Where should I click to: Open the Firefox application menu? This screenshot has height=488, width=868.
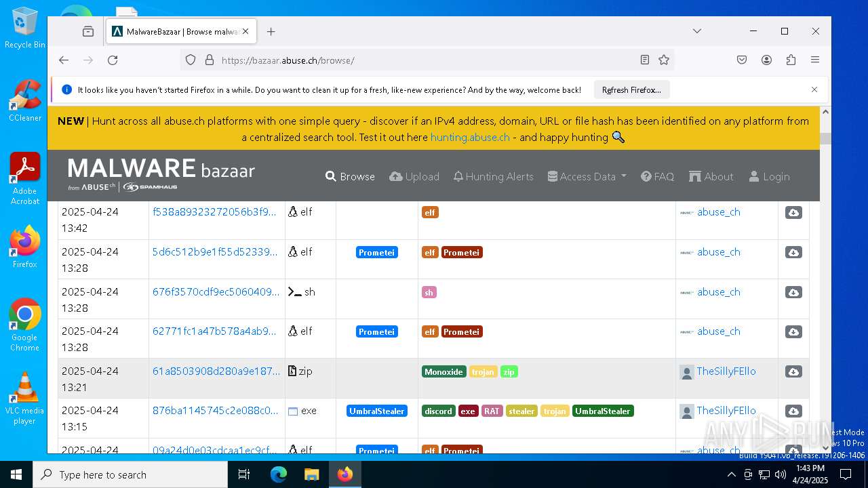click(815, 60)
